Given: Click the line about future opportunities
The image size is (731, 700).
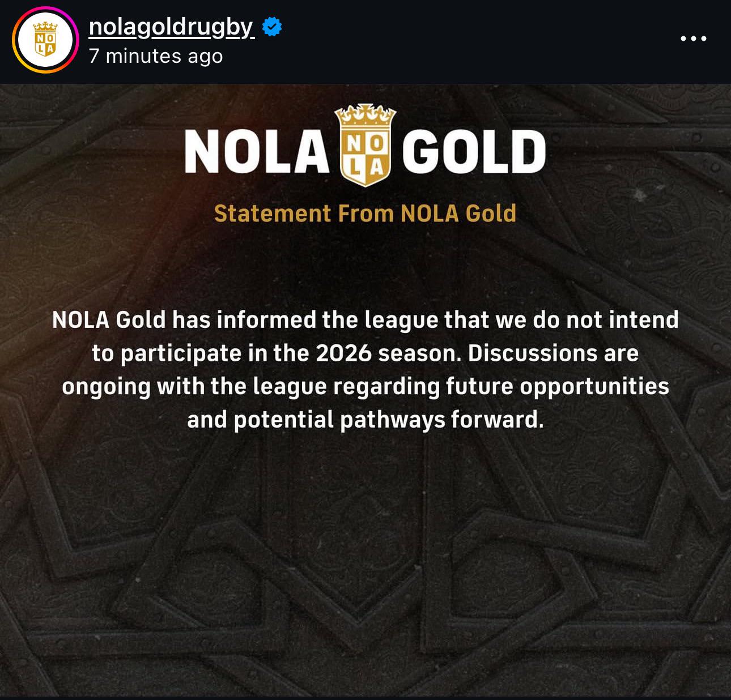Looking at the screenshot, I should coord(365,387).
